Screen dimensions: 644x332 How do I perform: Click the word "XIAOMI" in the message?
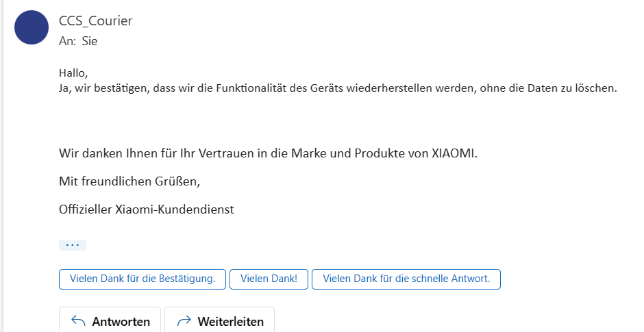click(x=453, y=153)
